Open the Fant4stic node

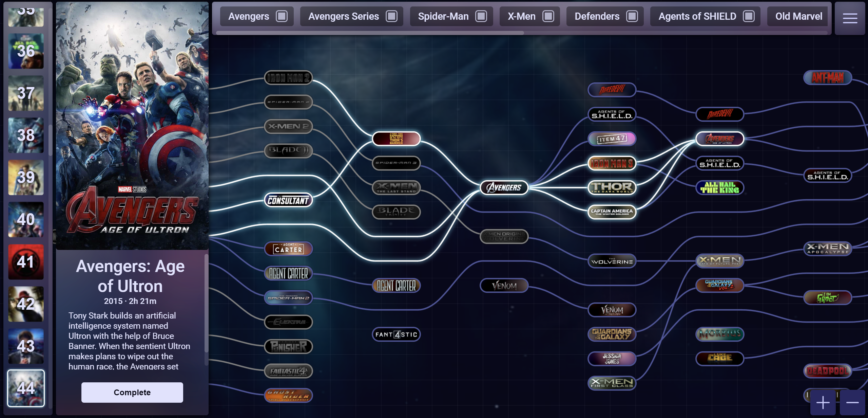(396, 334)
